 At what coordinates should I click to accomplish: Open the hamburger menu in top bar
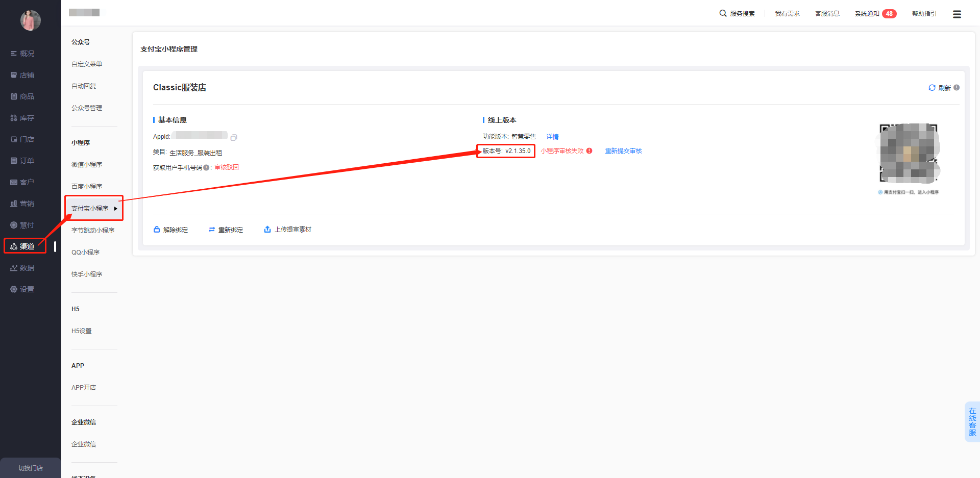click(x=957, y=14)
